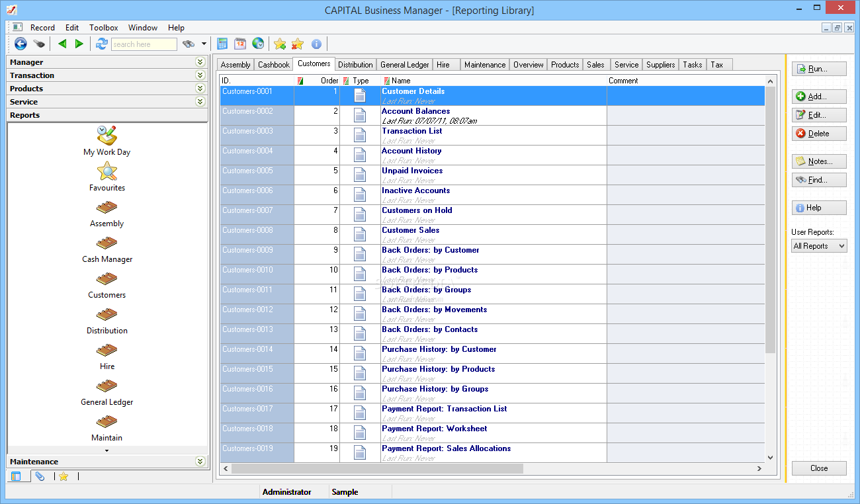Screen dimensions: 860x504
Task: Click the document type icon for Account Balances
Action: [360, 116]
